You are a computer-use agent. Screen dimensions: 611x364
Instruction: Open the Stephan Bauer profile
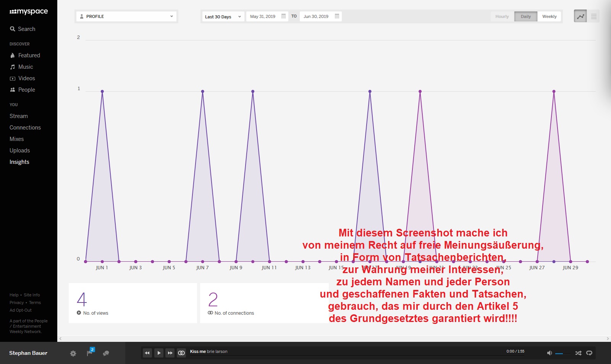pyautogui.click(x=28, y=353)
